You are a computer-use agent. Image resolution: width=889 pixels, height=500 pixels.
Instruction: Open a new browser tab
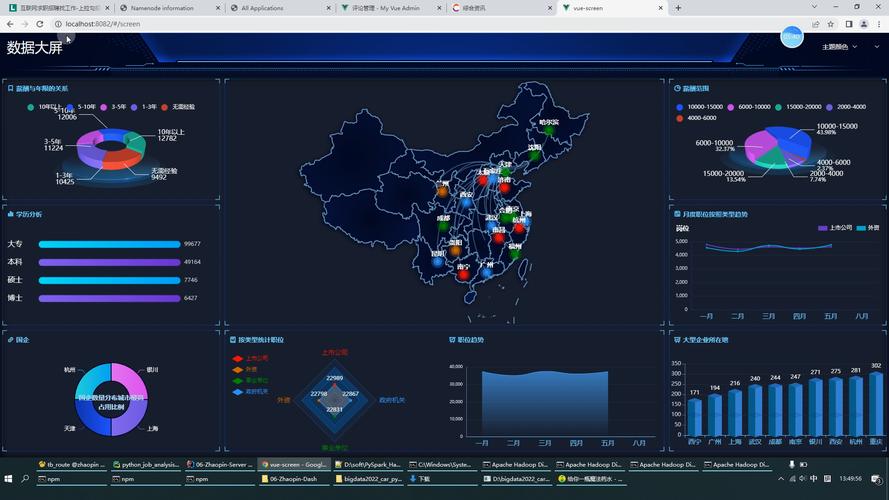click(678, 7)
